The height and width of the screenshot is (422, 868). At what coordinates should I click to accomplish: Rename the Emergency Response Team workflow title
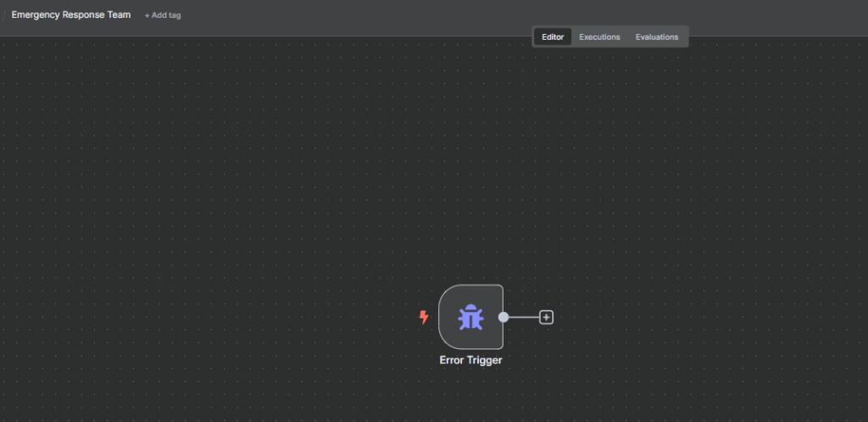pos(71,15)
